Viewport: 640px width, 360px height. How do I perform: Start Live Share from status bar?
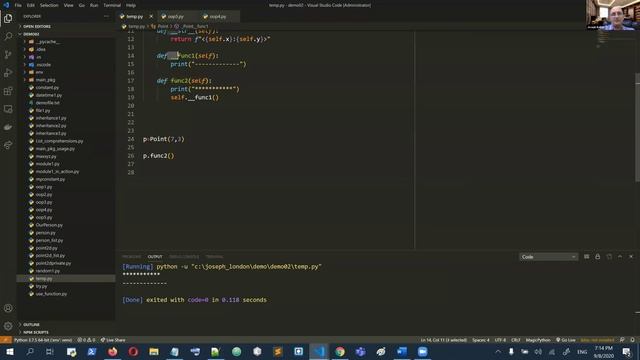click(113, 340)
